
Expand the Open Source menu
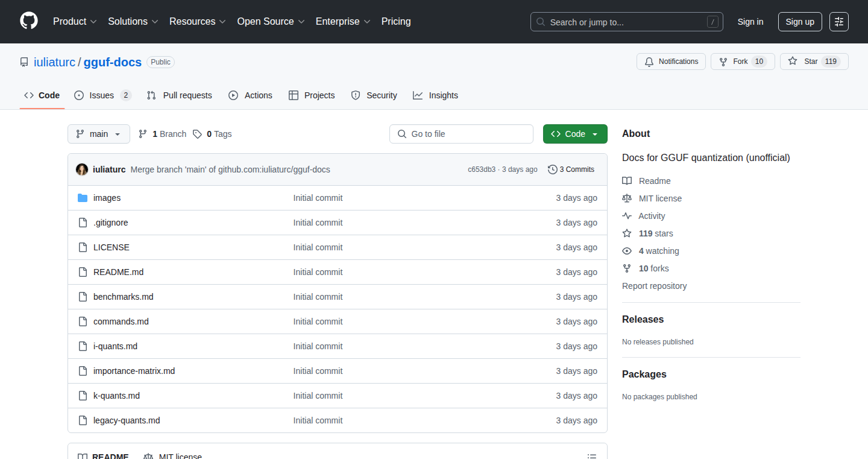pyautogui.click(x=271, y=22)
